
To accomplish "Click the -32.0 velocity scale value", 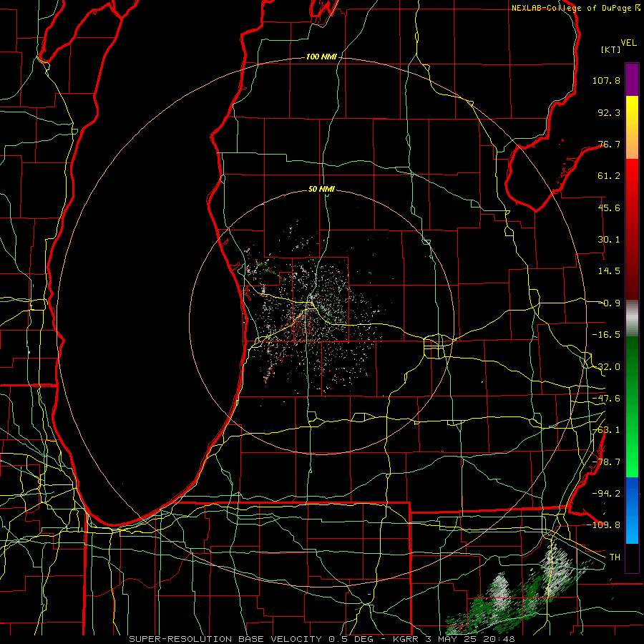I will [x=606, y=367].
